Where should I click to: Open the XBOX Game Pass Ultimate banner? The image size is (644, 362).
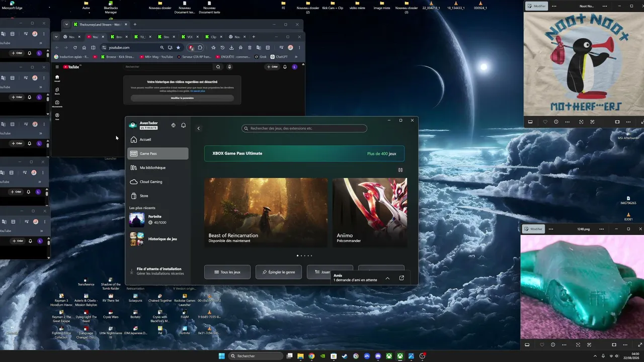click(x=304, y=153)
